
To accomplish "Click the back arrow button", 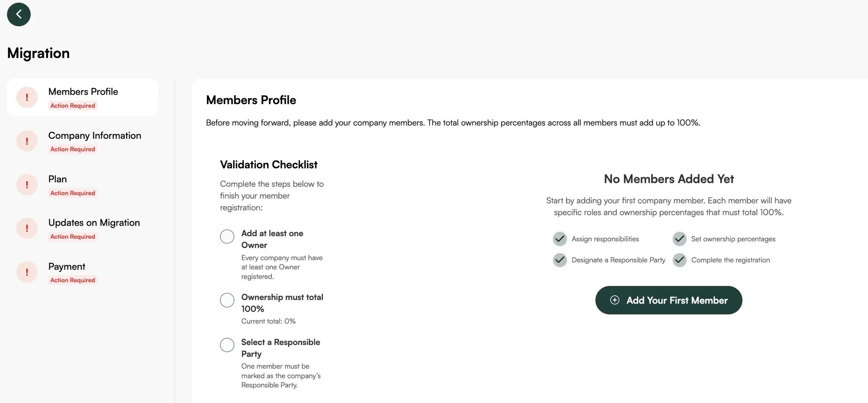I will [19, 14].
